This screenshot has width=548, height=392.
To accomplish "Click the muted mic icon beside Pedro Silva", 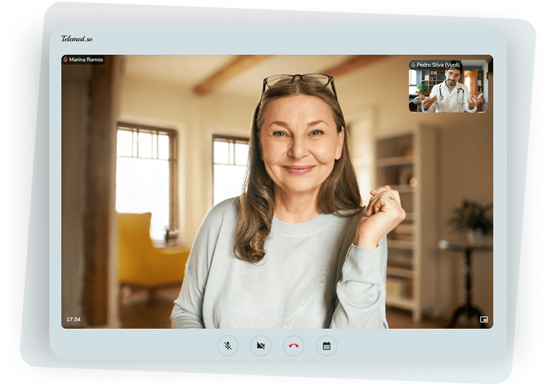I will pyautogui.click(x=413, y=65).
